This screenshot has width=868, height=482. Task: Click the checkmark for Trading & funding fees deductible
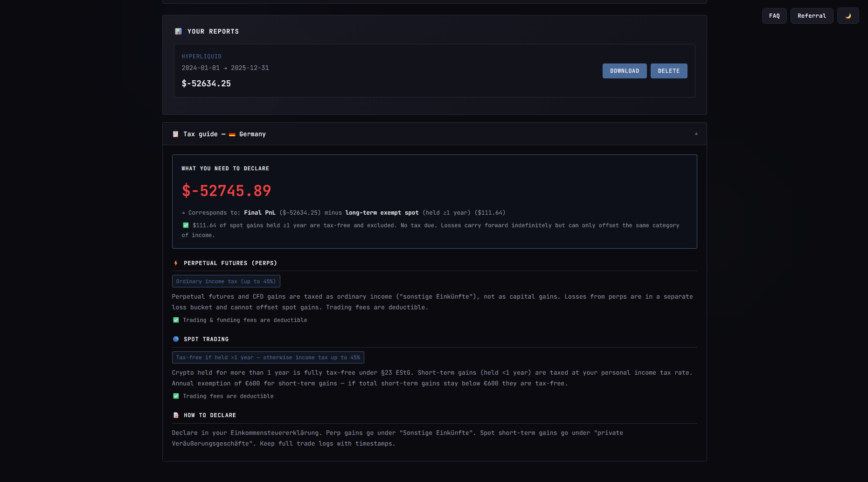pos(176,320)
